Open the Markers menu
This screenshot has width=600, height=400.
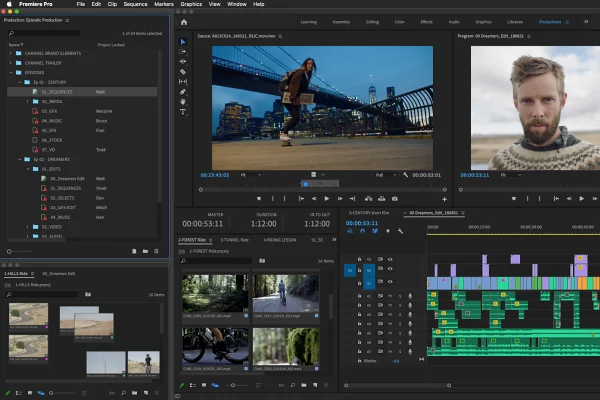[164, 4]
